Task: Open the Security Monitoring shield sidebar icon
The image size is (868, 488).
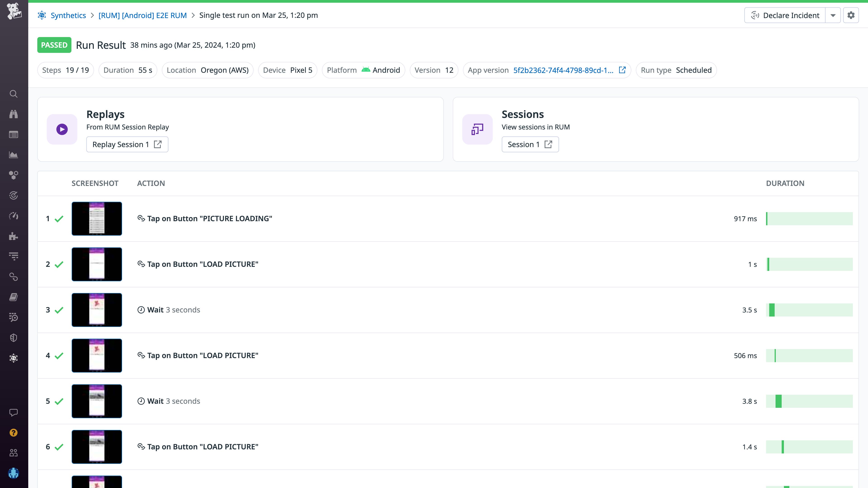Action: tap(14, 338)
